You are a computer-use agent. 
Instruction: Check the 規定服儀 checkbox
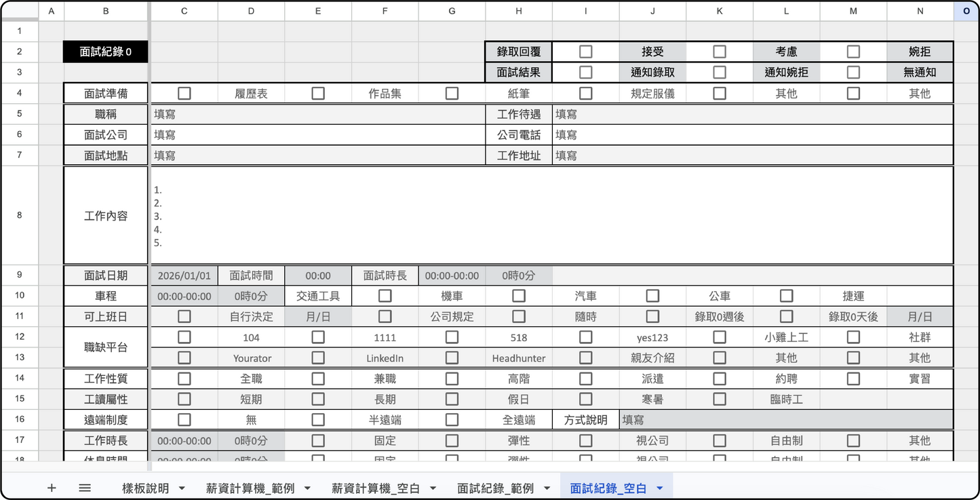coord(585,93)
